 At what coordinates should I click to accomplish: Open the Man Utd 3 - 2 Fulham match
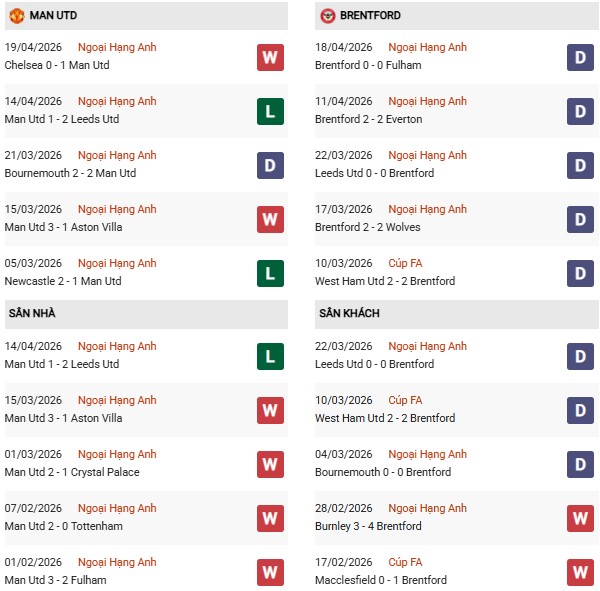point(55,580)
